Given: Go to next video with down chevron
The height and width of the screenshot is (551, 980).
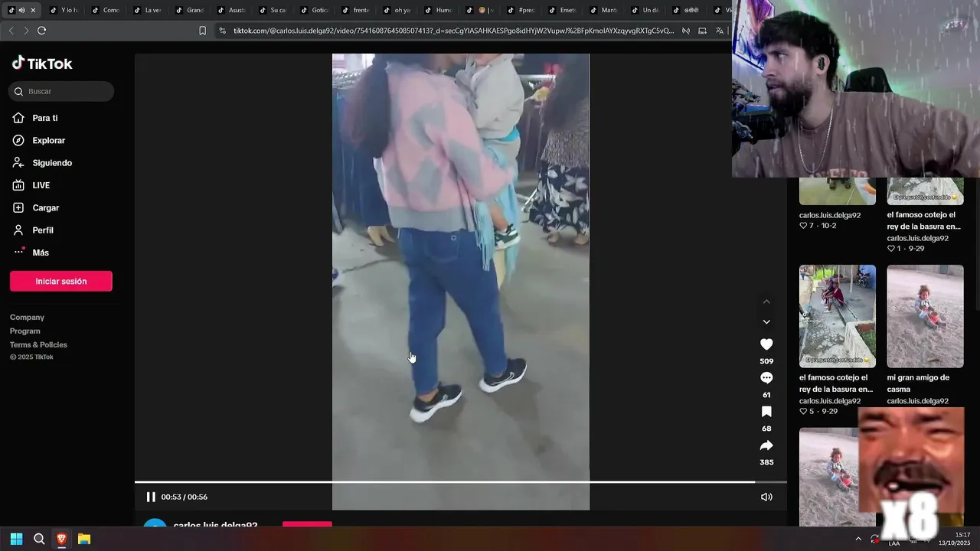Looking at the screenshot, I should coord(766,322).
